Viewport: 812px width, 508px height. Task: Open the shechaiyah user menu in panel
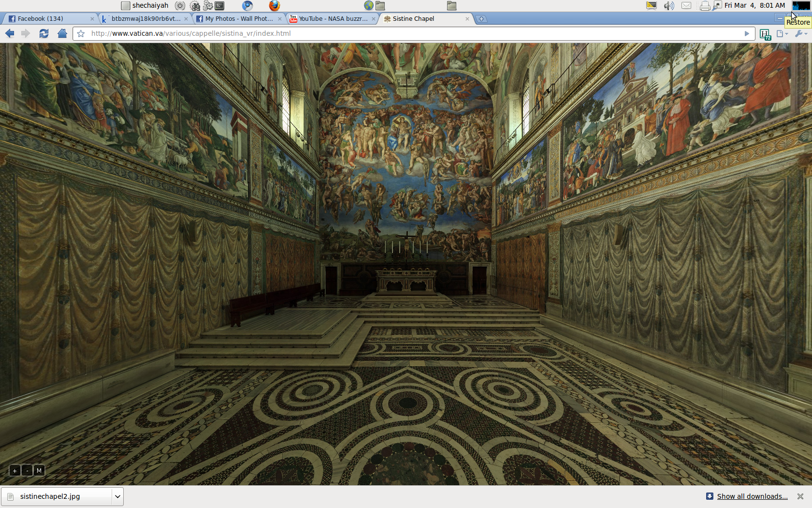click(x=145, y=5)
